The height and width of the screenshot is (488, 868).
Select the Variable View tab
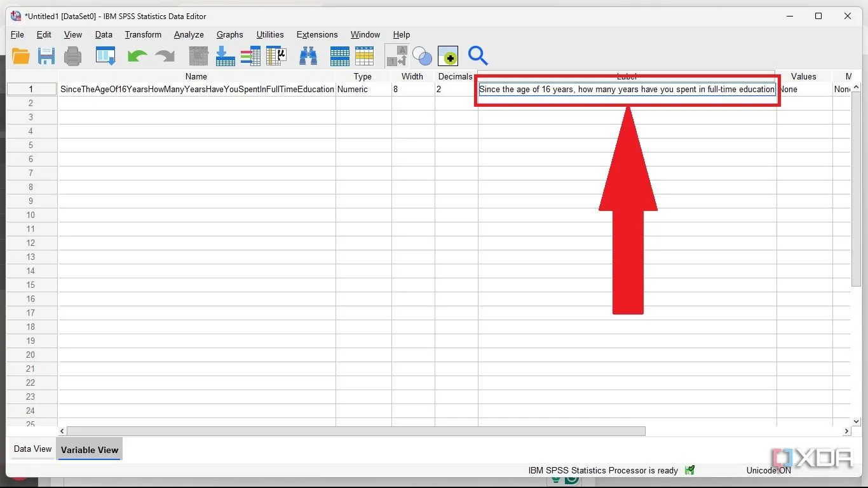90,449
